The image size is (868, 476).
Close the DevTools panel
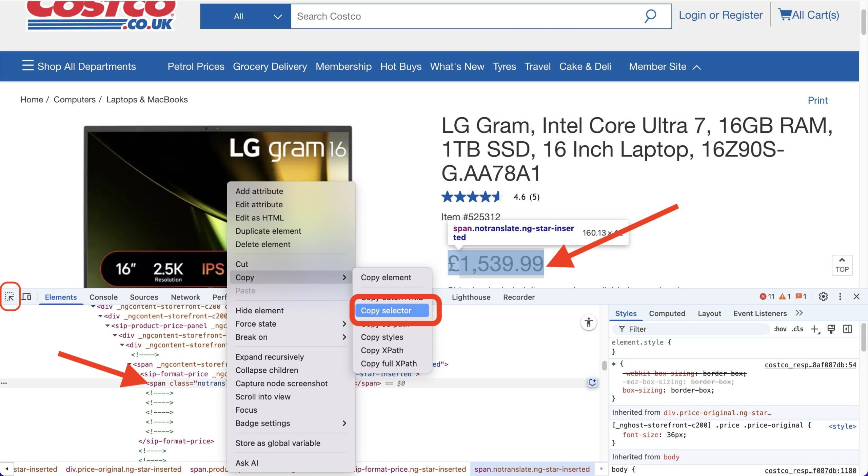(x=856, y=297)
